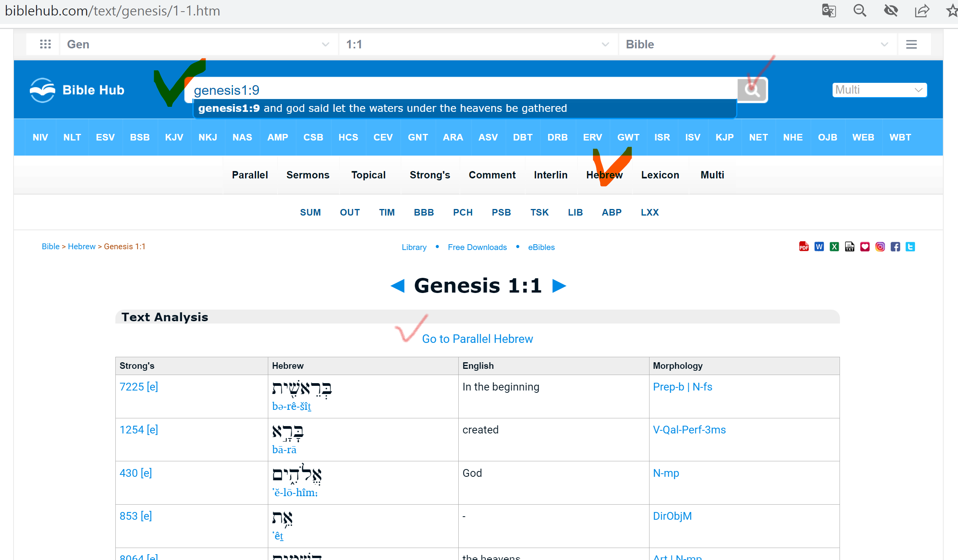Open the grid menu icon beside Gen
Screen dimensions: 958x560
click(x=45, y=44)
